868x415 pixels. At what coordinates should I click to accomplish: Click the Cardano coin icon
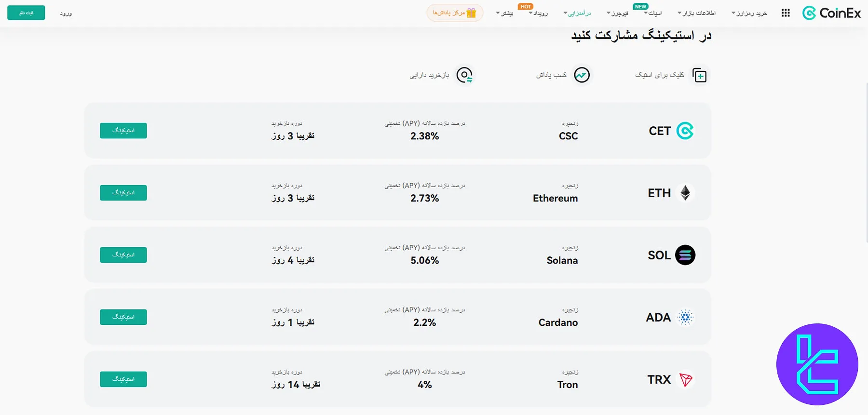pos(685,317)
